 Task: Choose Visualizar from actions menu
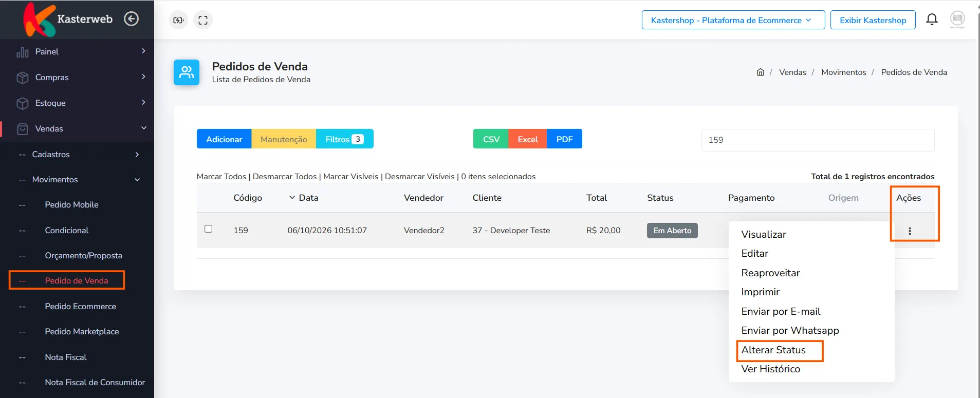tap(764, 234)
